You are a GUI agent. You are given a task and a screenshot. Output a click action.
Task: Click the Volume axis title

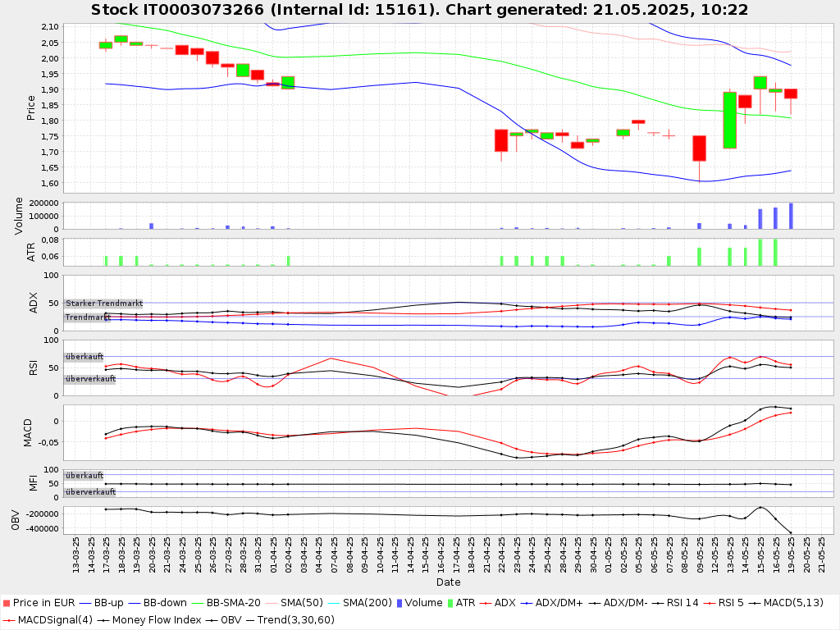(19, 216)
